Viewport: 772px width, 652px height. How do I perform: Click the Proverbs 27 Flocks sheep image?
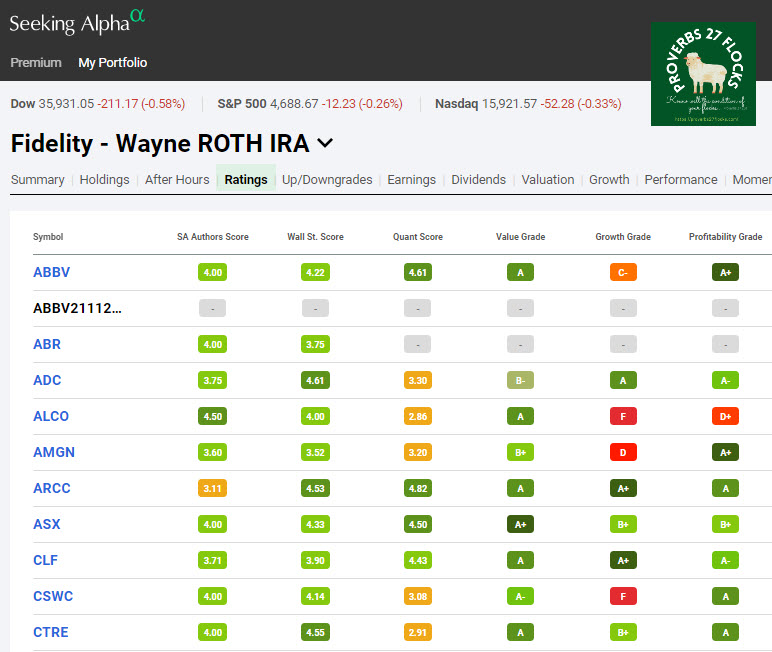click(x=703, y=74)
